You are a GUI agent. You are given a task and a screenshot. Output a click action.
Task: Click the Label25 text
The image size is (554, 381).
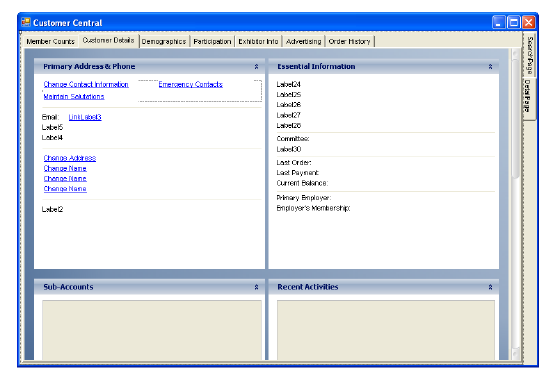click(x=289, y=94)
